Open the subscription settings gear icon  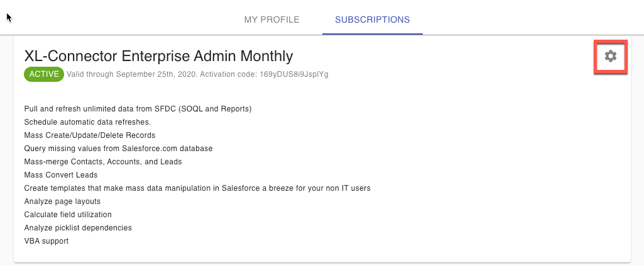pos(610,57)
